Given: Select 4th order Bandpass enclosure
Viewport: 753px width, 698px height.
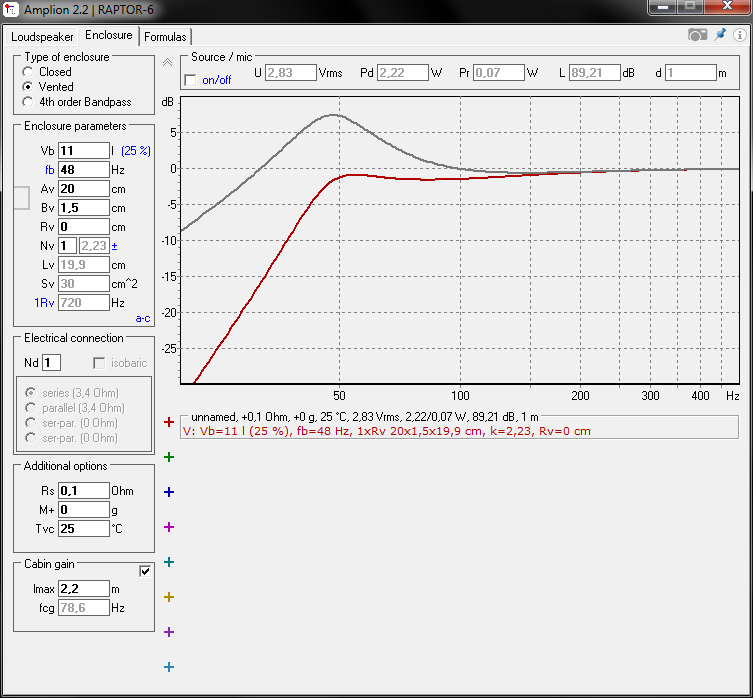Looking at the screenshot, I should 77,102.
